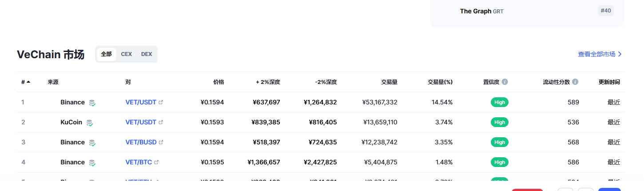Viewport: 644px width, 191px height.
Task: Switch to the CEX market filter
Action: [127, 54]
